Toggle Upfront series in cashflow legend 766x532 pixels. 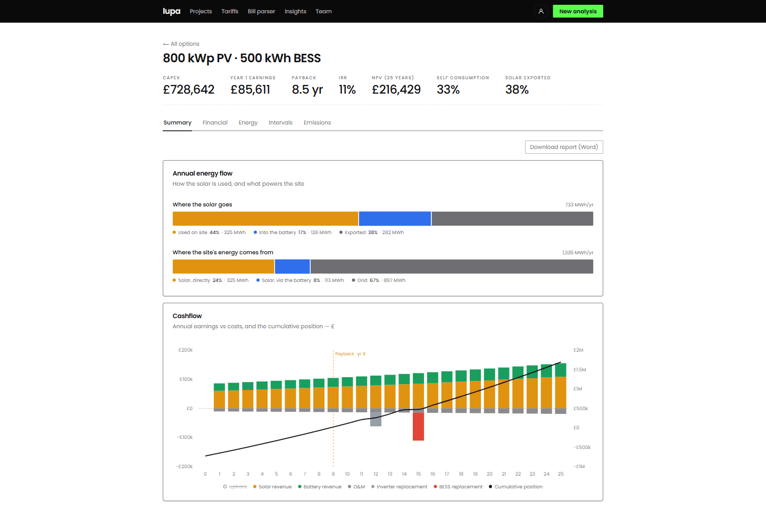235,487
